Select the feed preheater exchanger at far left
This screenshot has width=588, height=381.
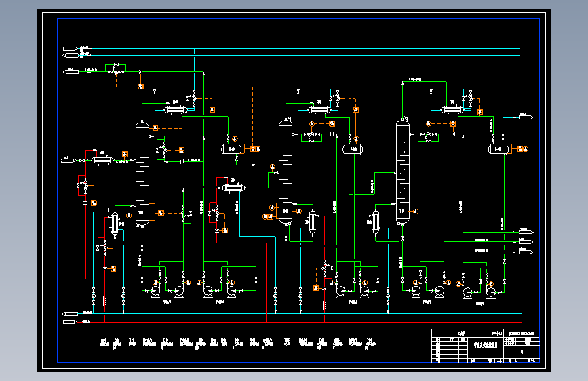[x=102, y=161]
